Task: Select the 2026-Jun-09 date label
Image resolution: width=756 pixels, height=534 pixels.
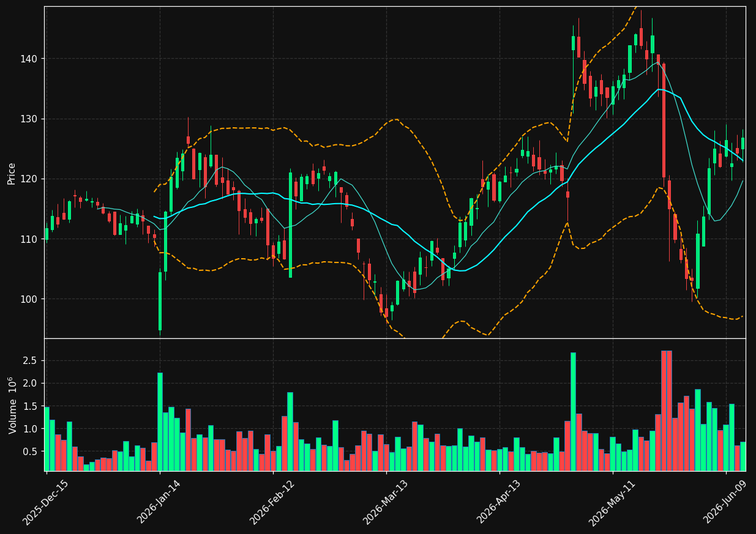Action: (726, 503)
